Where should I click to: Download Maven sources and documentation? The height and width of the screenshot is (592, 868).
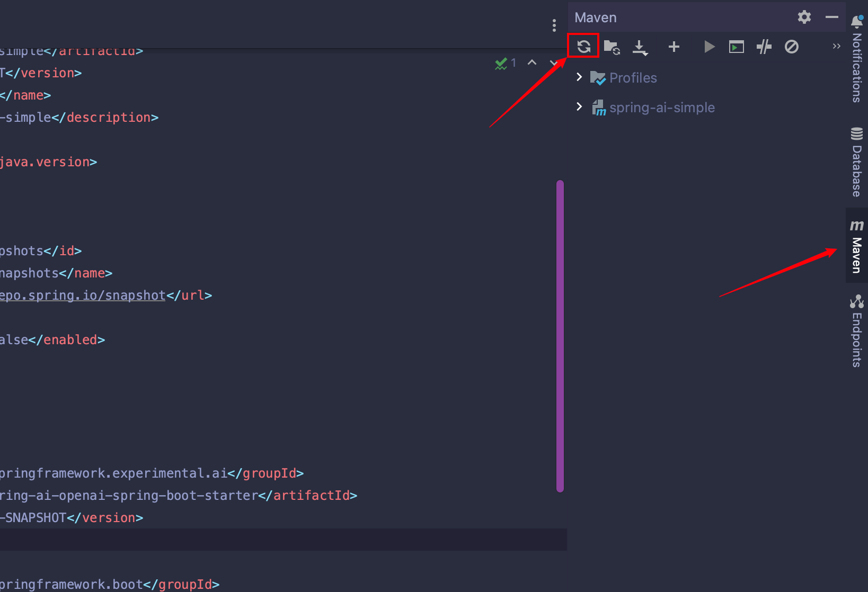point(640,47)
